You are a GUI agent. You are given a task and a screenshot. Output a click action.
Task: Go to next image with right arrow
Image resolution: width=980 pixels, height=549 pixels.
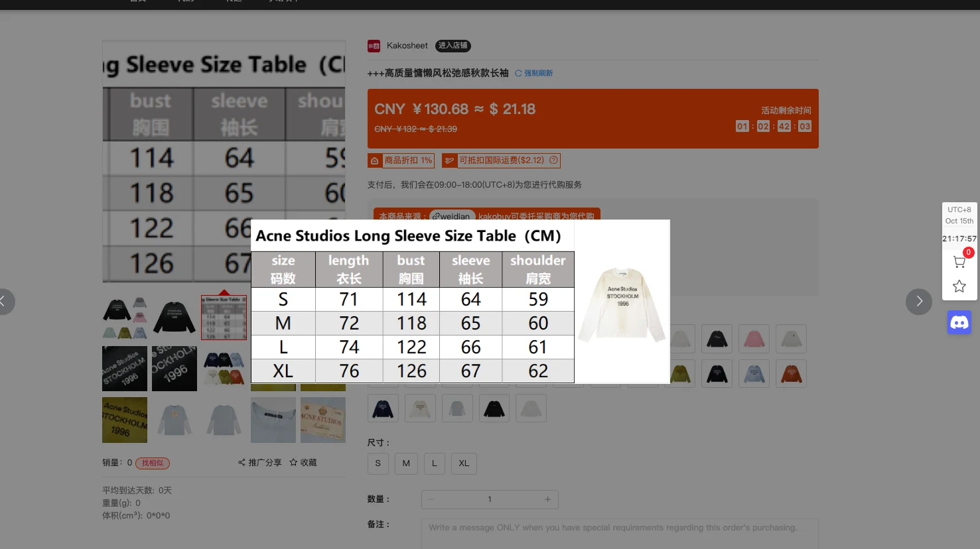[x=919, y=302]
